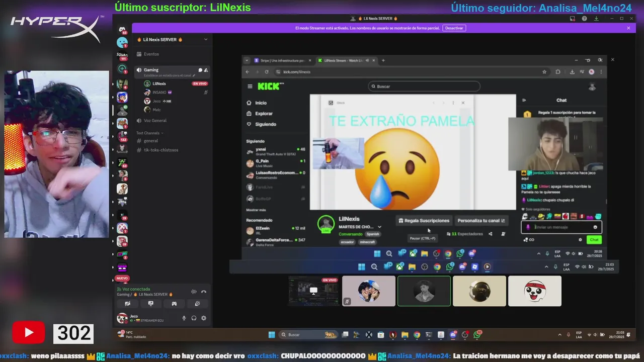Bookmark page with star icon in browser

544,72
